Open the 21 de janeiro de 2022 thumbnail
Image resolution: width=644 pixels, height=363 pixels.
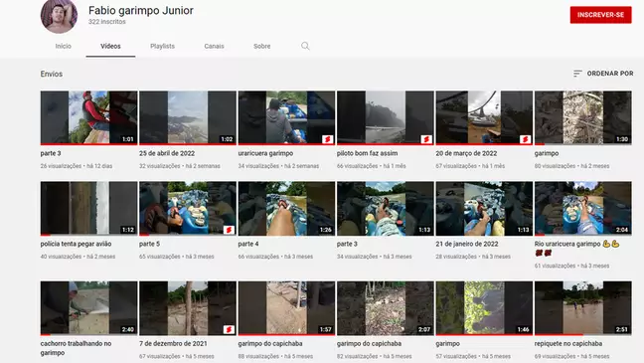click(x=484, y=209)
